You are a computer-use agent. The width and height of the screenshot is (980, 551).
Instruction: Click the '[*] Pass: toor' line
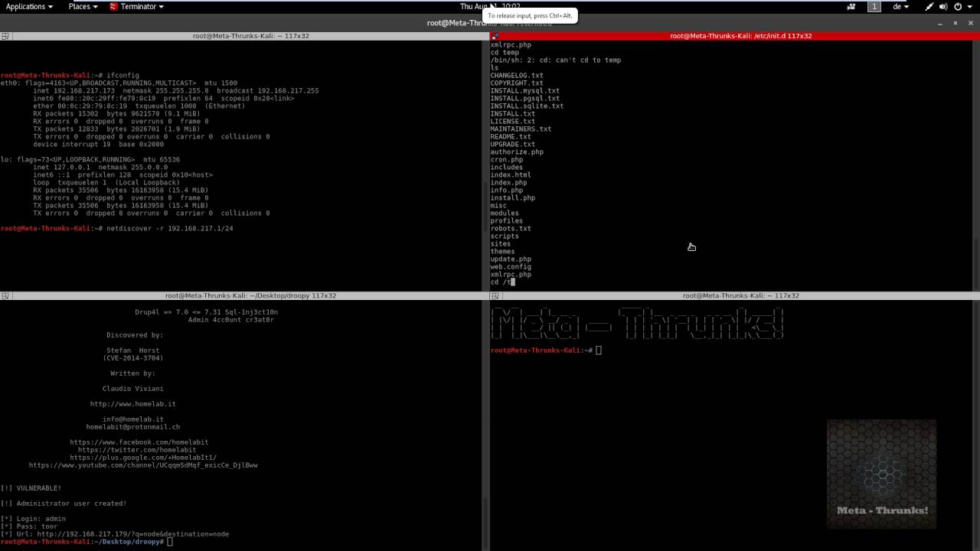(x=29, y=527)
